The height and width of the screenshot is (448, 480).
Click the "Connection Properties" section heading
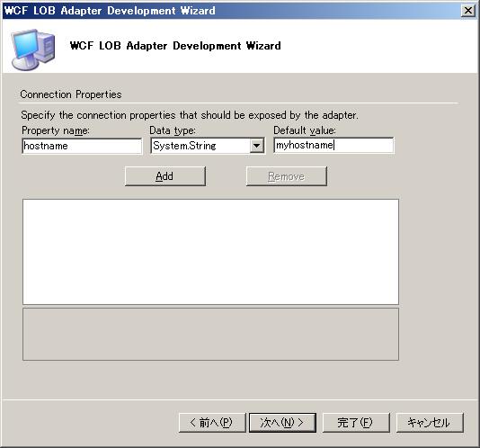(71, 94)
